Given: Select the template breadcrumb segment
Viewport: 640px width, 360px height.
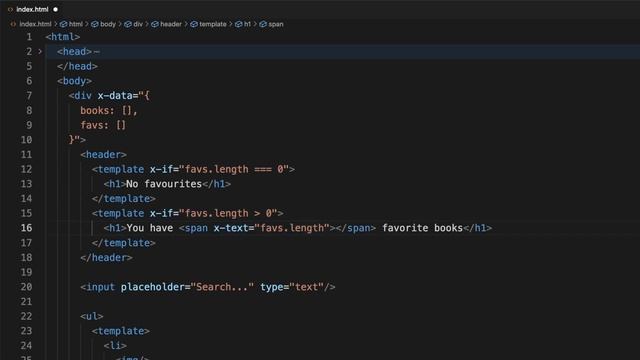Looking at the screenshot, I should pyautogui.click(x=213, y=24).
